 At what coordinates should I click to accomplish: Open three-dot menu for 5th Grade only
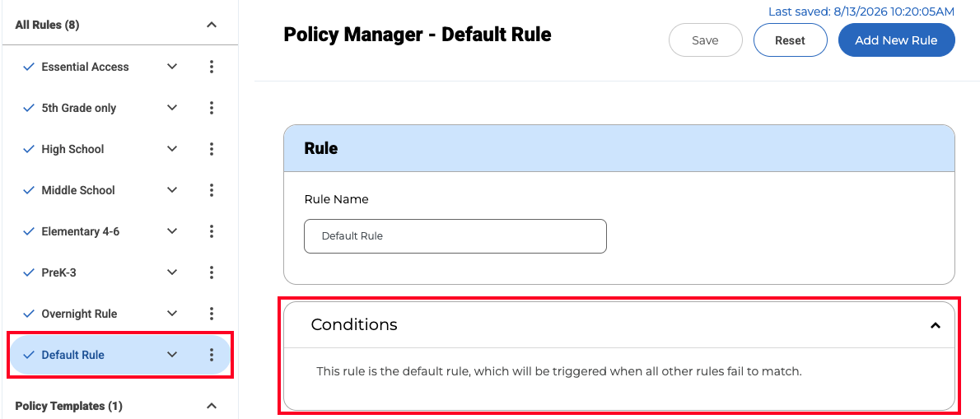pos(212,108)
